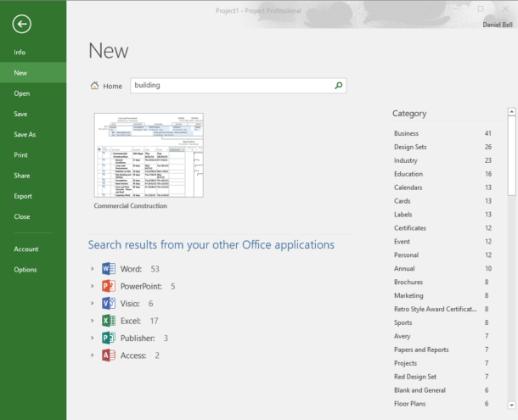The width and height of the screenshot is (518, 420).
Task: Open the Export page
Action: (33, 196)
